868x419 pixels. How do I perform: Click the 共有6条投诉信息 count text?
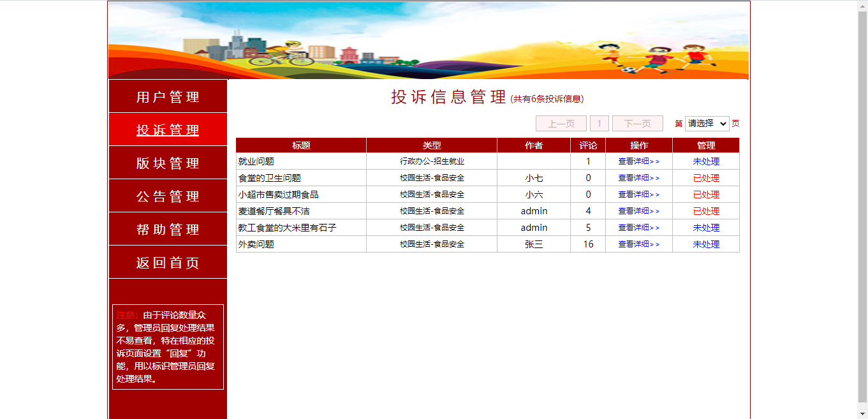(547, 99)
